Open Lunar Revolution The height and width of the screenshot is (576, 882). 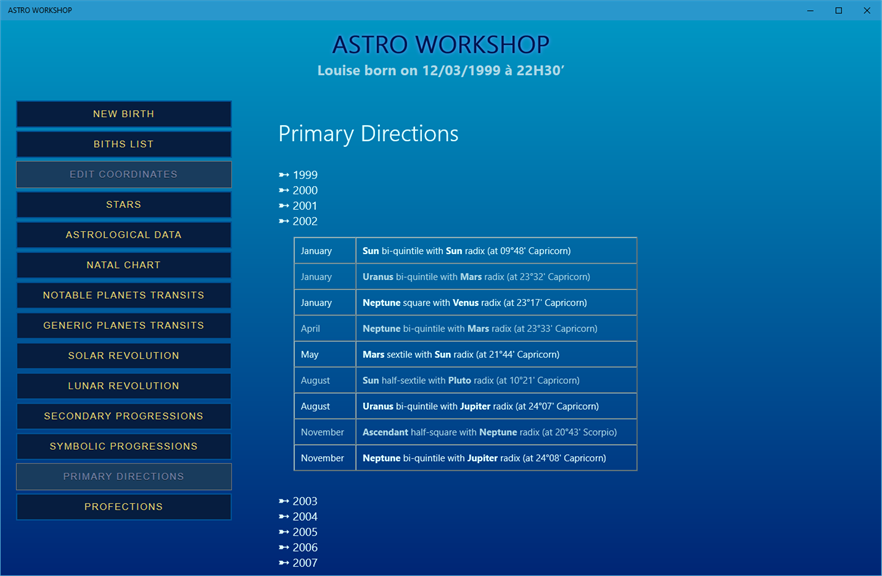click(124, 386)
